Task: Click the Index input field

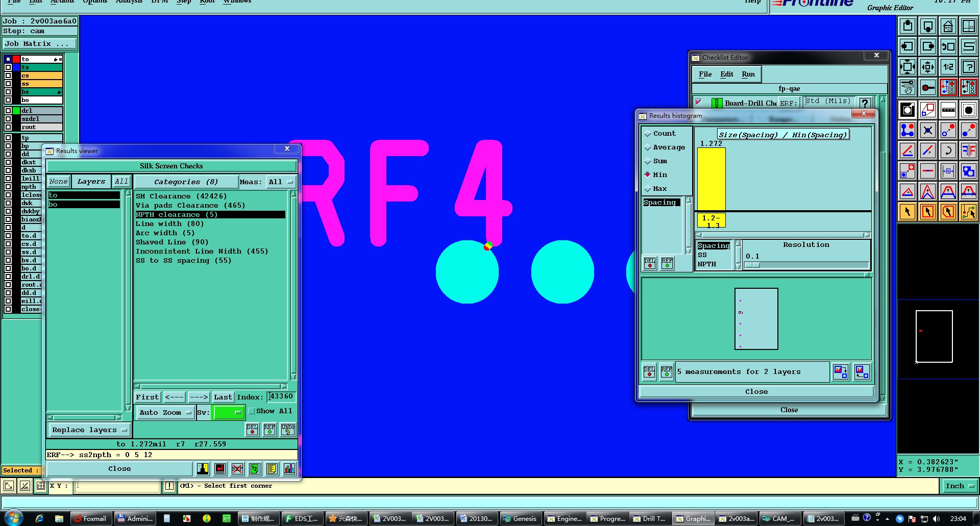Action: tap(281, 397)
